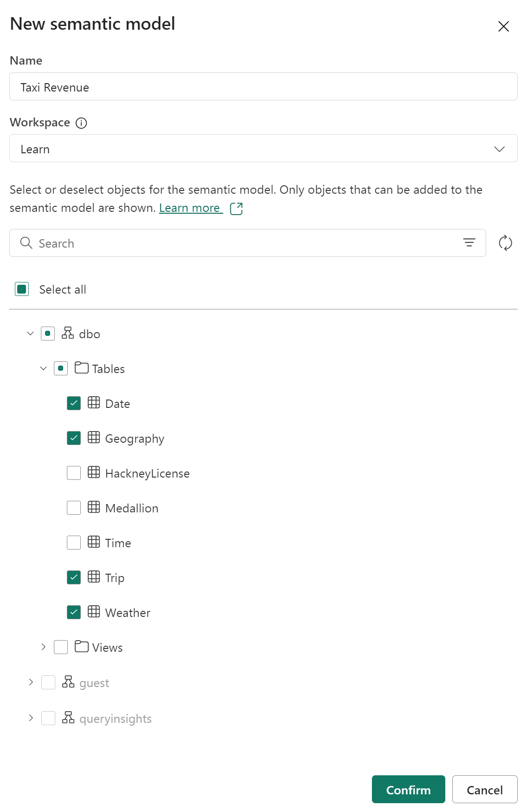527x812 pixels.
Task: Close the New semantic model dialog
Action: coord(503,26)
